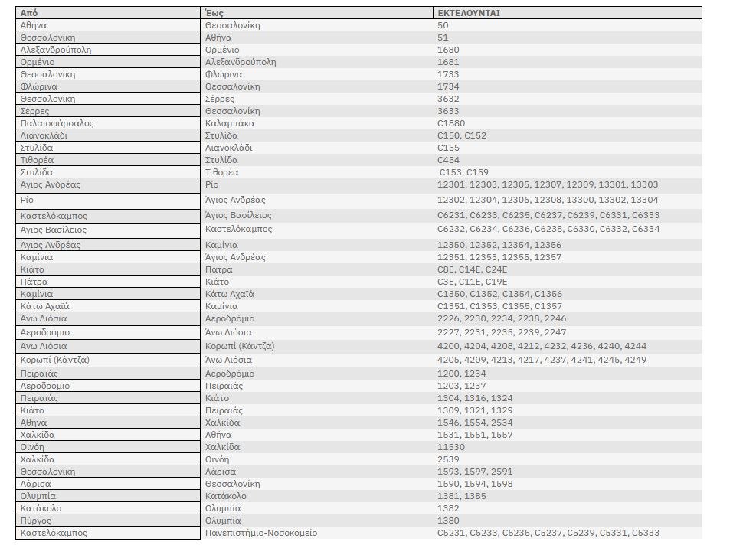Click the 'C3E, C11E, C19E' trains cell

(x=472, y=282)
